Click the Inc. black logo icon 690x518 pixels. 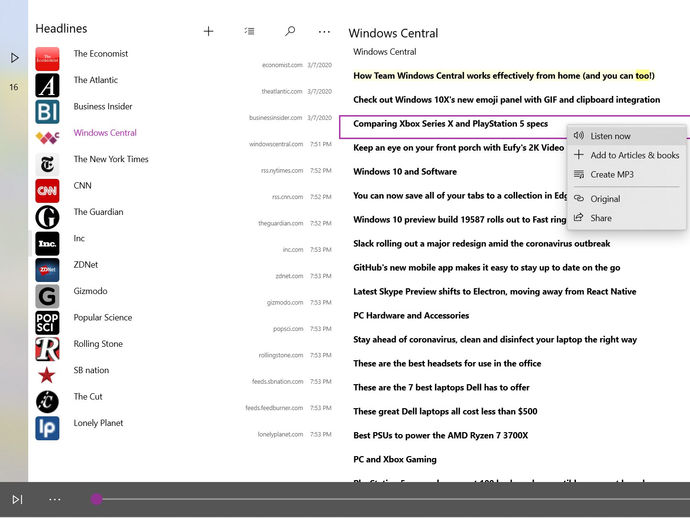47,243
